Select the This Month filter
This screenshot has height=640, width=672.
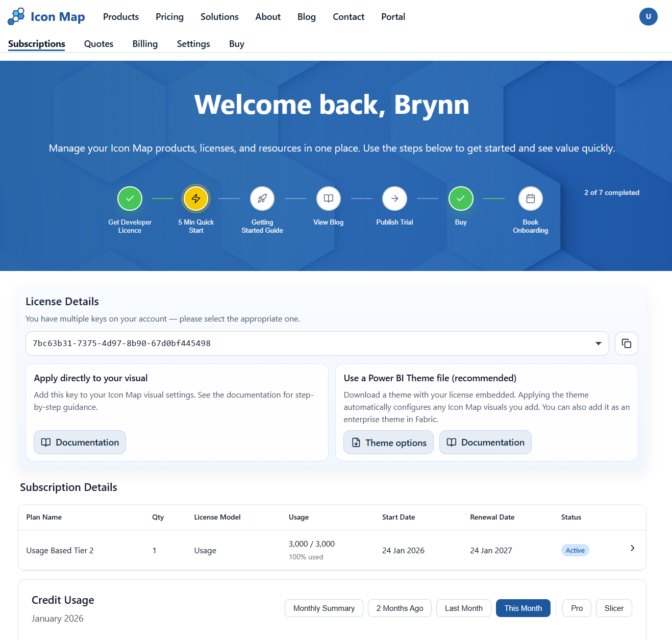tap(523, 608)
